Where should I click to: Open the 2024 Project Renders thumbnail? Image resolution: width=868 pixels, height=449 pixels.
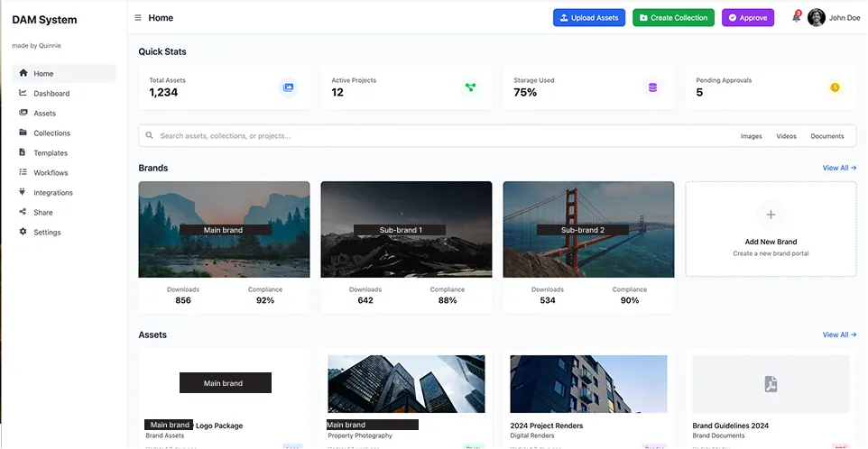pyautogui.click(x=588, y=384)
